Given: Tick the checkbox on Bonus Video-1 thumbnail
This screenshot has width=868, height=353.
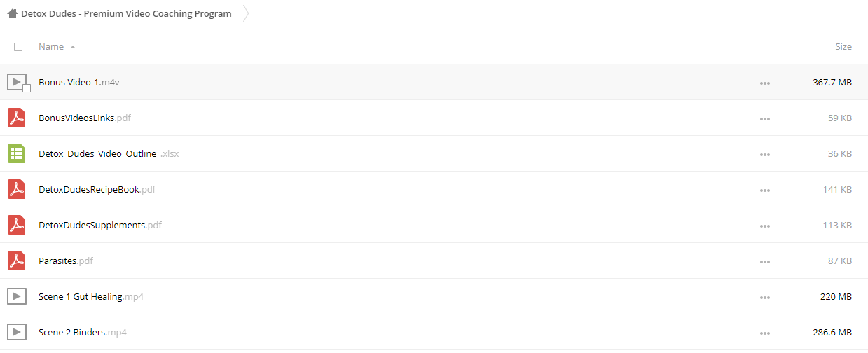Looking at the screenshot, I should [27, 88].
